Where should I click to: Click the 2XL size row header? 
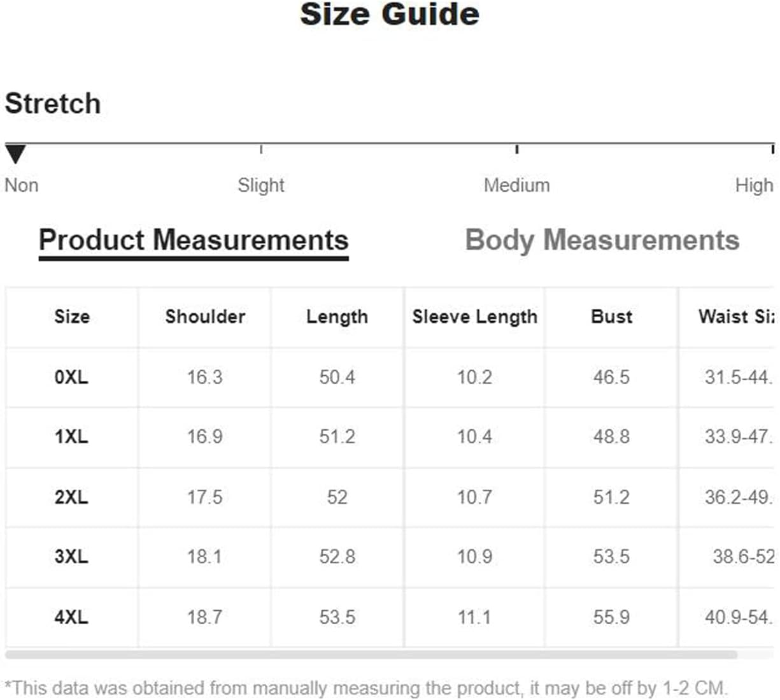point(71,497)
